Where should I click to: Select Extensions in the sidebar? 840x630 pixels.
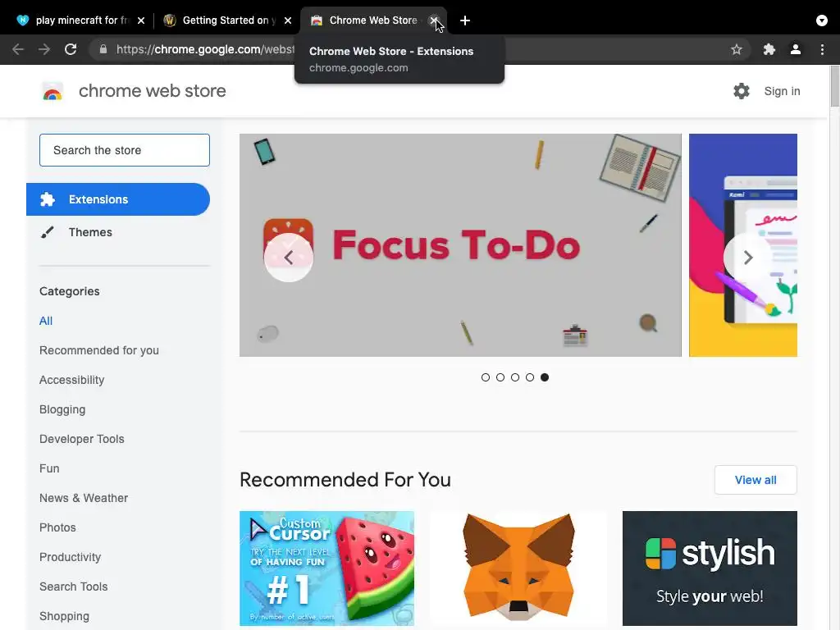pos(118,199)
